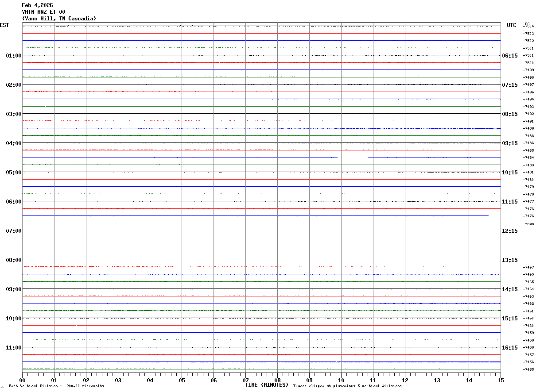This screenshot has height=392, width=536.
Task: Click the Vann Hill, TN Cascadia title
Action: [59, 19]
